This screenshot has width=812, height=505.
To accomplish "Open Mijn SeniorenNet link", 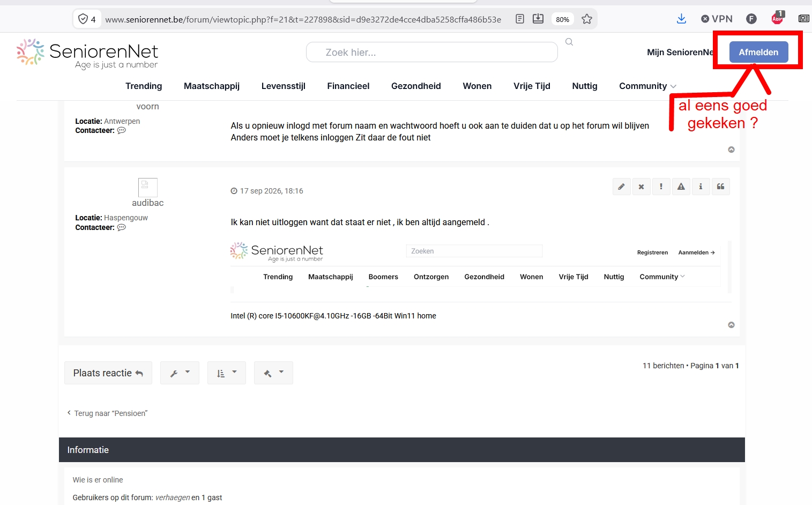I will [681, 52].
